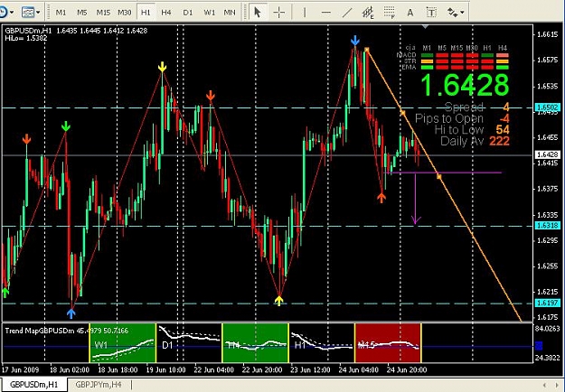
Task: Click the arrows objects tool icon
Action: (x=452, y=13)
